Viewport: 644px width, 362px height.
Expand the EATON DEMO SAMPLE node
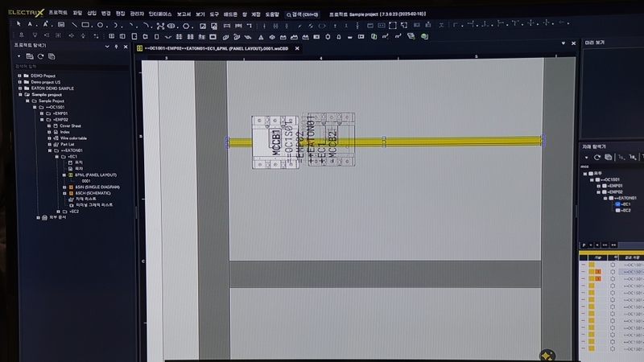[19, 88]
